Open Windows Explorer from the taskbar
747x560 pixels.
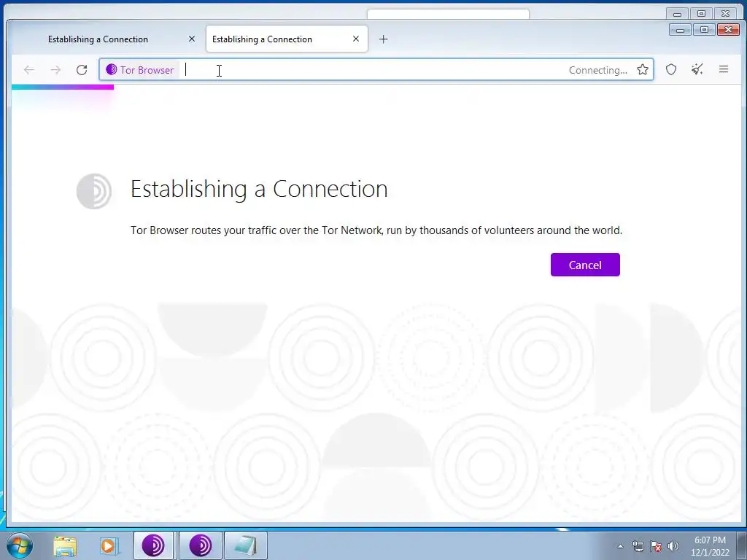point(65,546)
